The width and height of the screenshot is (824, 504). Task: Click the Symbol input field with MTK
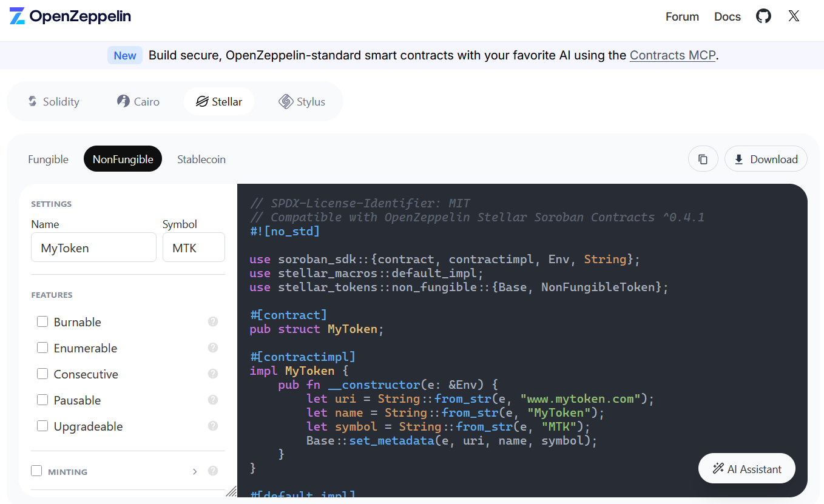(194, 247)
